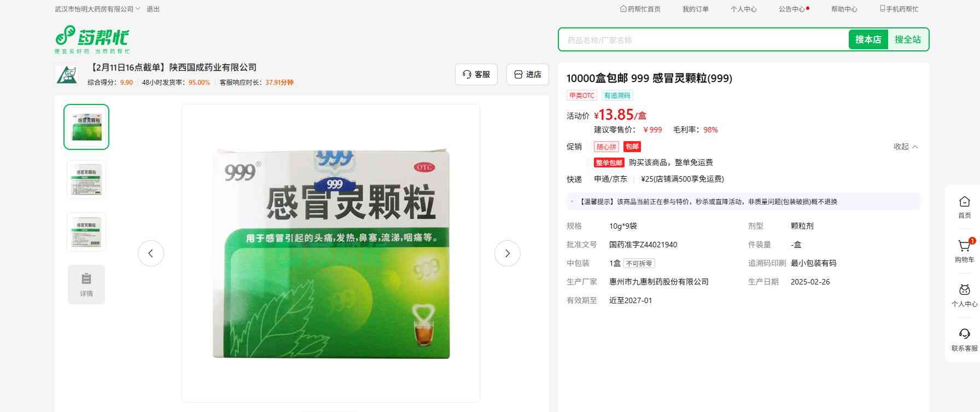The height and width of the screenshot is (412, 980).
Task: Show previous product image arrow
Action: click(150, 253)
